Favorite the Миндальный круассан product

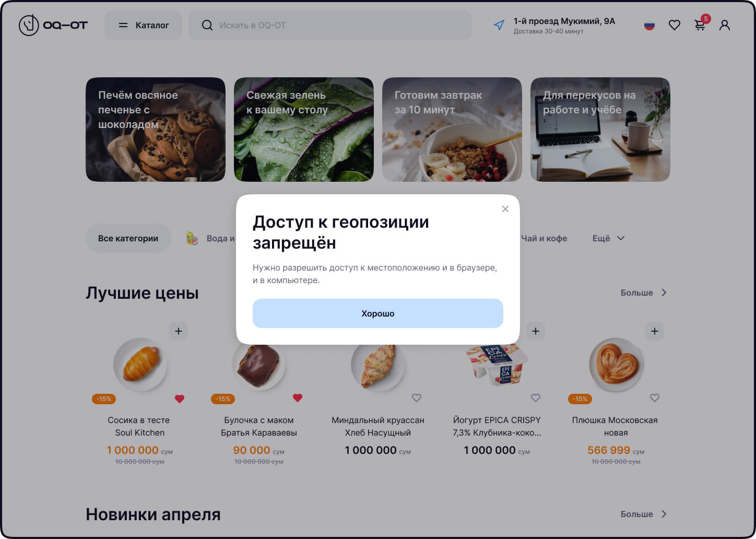pos(417,398)
